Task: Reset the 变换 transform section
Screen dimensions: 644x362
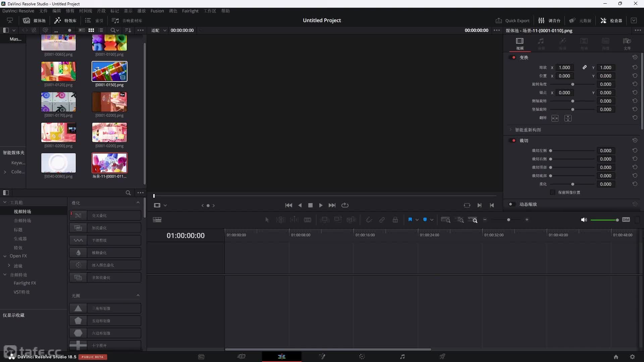Action: (x=635, y=57)
